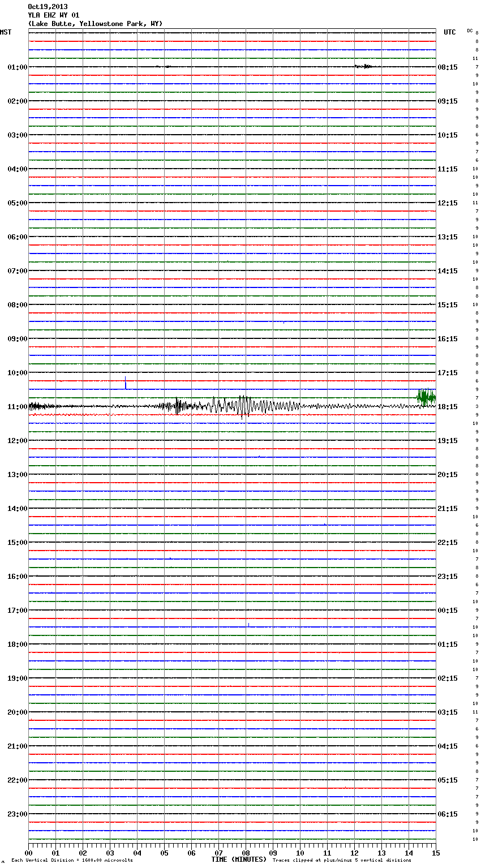Click the "08" minute tick label

246,853
